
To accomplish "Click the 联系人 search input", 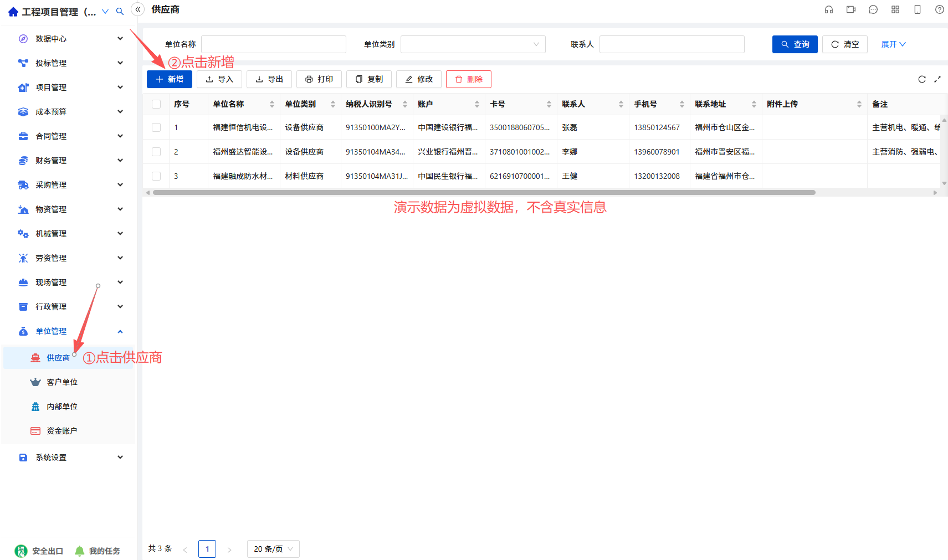I will pos(672,44).
